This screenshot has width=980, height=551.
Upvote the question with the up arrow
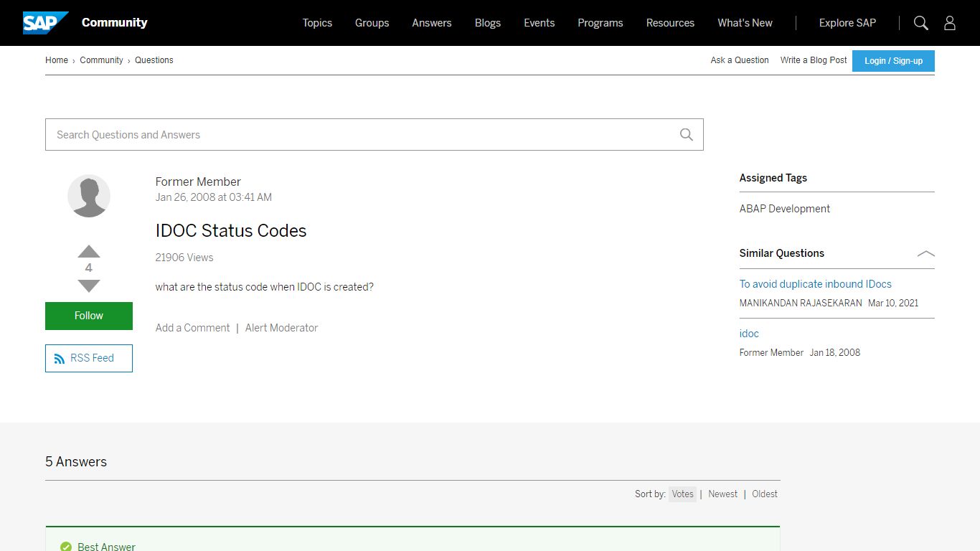pos(89,251)
